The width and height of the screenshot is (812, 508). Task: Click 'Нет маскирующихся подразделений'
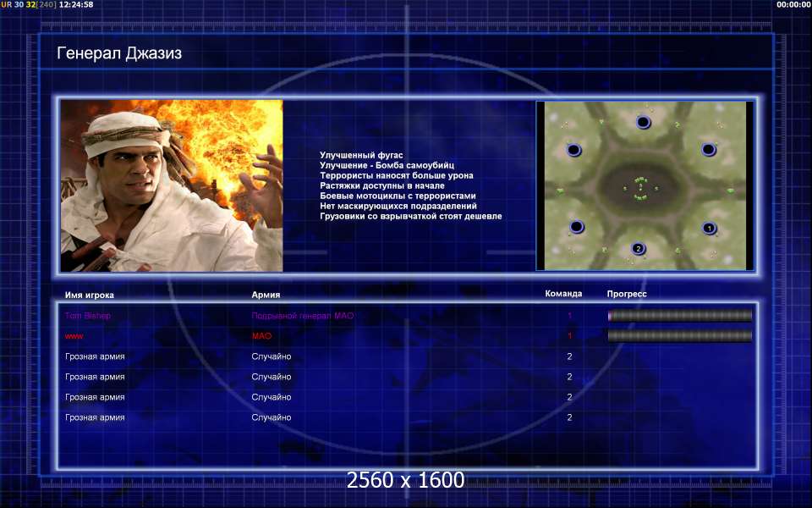click(x=398, y=206)
